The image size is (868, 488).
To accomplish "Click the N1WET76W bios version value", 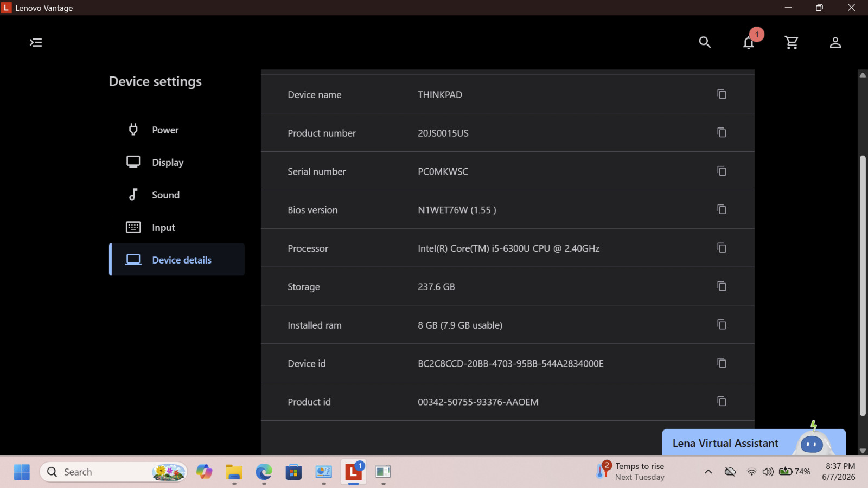I will coord(457,210).
